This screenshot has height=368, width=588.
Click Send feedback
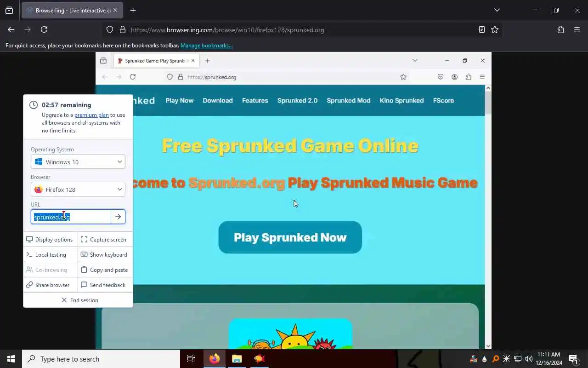[x=105, y=285]
